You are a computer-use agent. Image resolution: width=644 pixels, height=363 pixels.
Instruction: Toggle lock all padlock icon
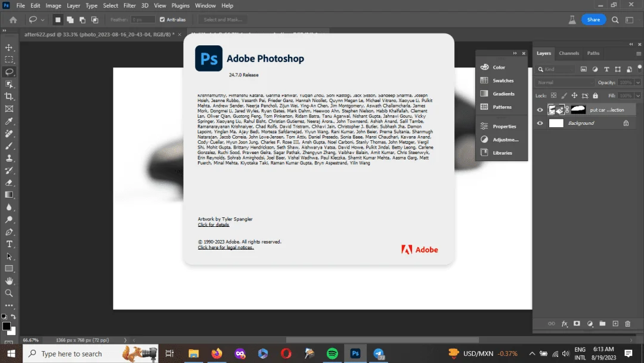596,96
